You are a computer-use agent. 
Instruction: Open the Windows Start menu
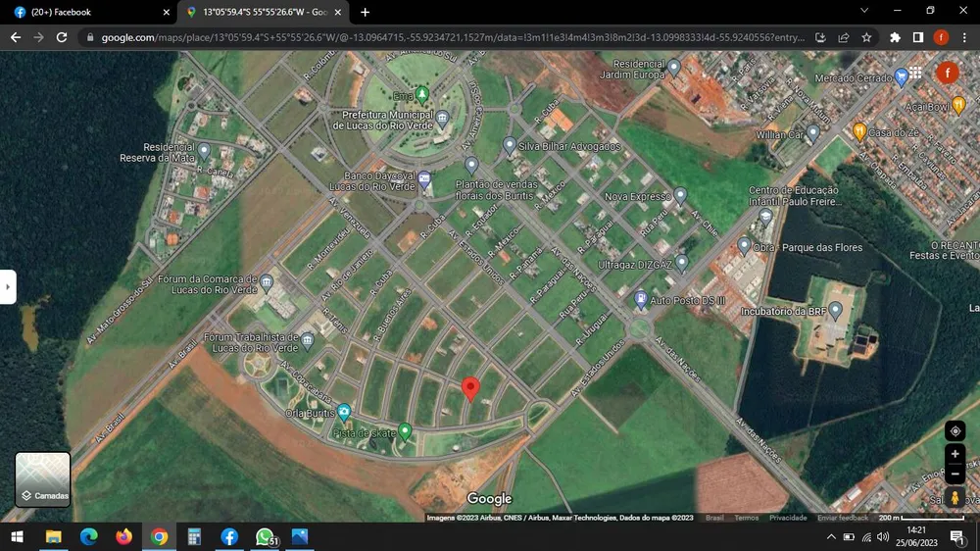[17, 536]
